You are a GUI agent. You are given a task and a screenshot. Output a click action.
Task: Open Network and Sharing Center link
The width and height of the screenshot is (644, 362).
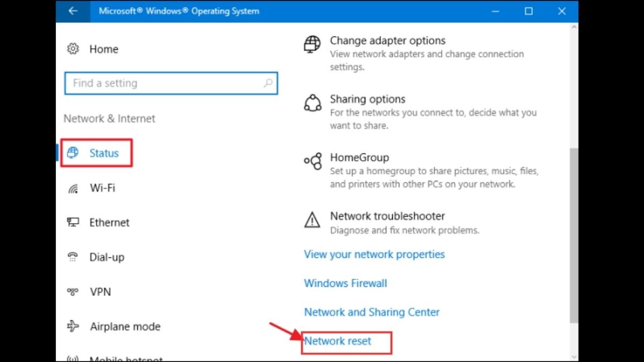[x=372, y=312]
